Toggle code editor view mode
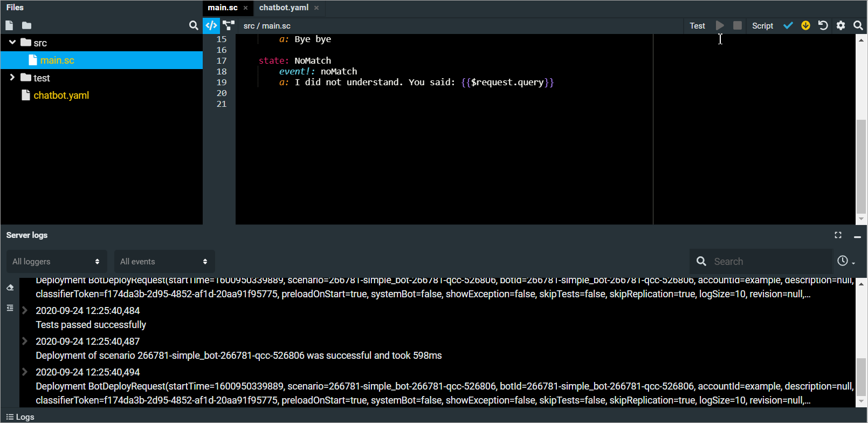 (x=211, y=25)
